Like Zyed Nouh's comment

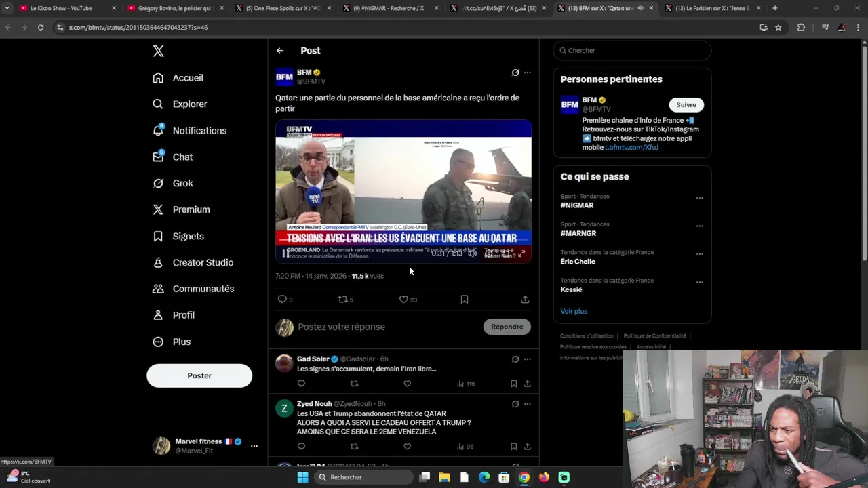408,447
